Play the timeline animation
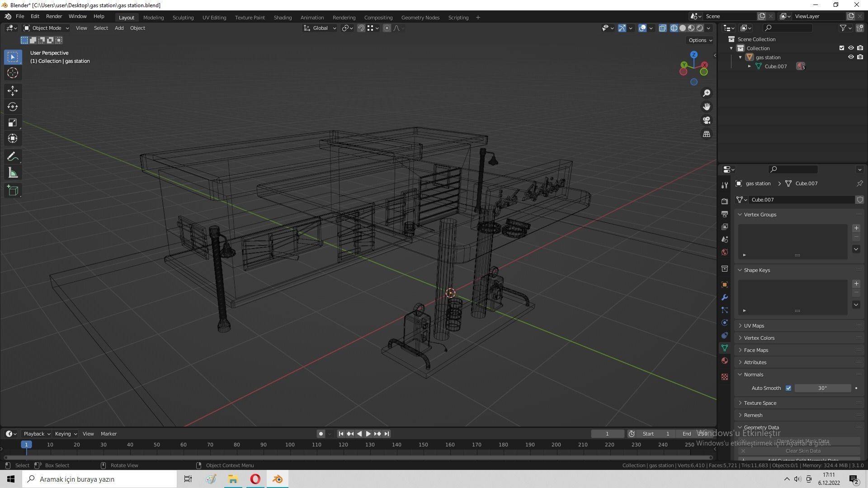 (x=368, y=434)
